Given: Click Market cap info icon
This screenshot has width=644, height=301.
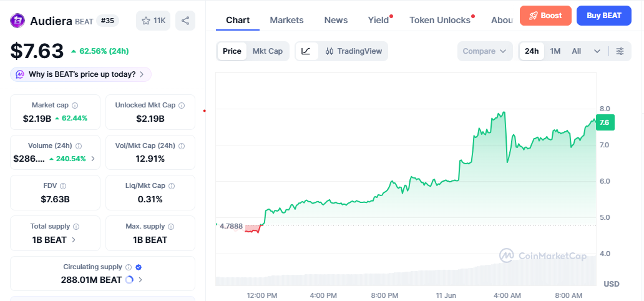Looking at the screenshot, I should coord(76,106).
